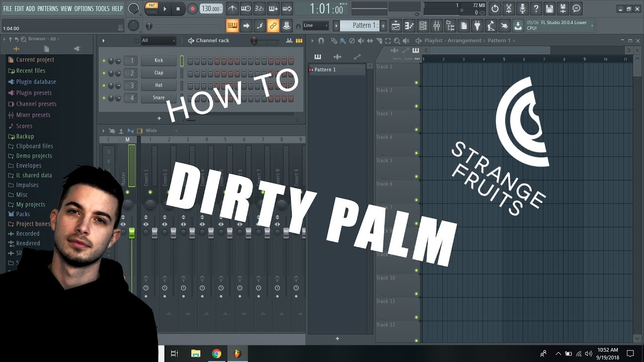Open the TOOLS menu
The width and height of the screenshot is (644, 362).
click(103, 9)
